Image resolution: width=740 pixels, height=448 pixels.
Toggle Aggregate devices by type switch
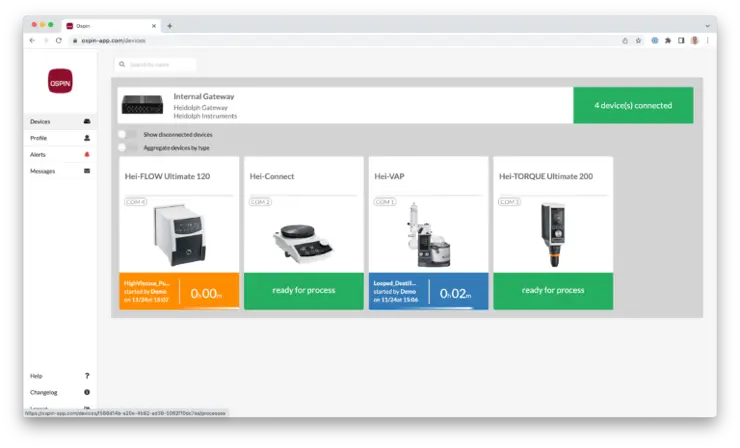[127, 148]
